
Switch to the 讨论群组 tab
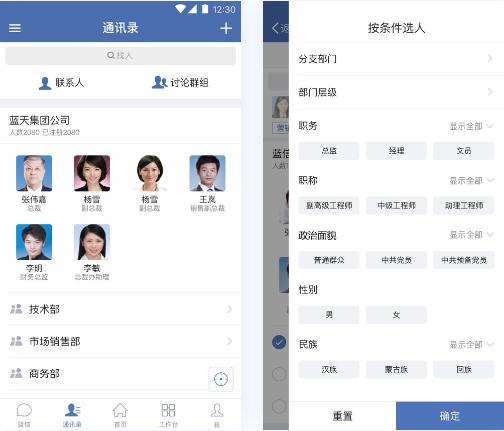(x=180, y=83)
